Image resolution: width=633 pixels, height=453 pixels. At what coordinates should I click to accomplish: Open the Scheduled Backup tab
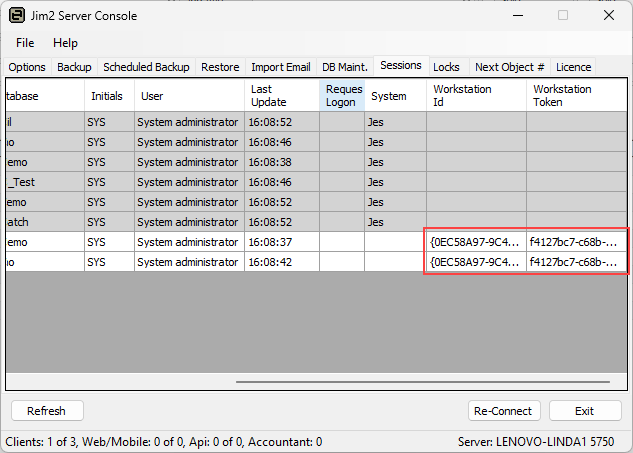(x=146, y=67)
